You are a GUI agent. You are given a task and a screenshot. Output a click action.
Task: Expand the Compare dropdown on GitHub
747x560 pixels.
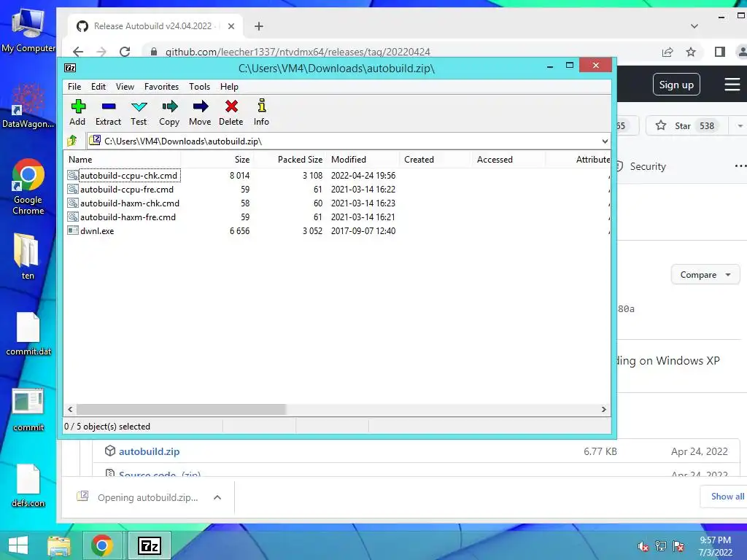[x=705, y=275]
